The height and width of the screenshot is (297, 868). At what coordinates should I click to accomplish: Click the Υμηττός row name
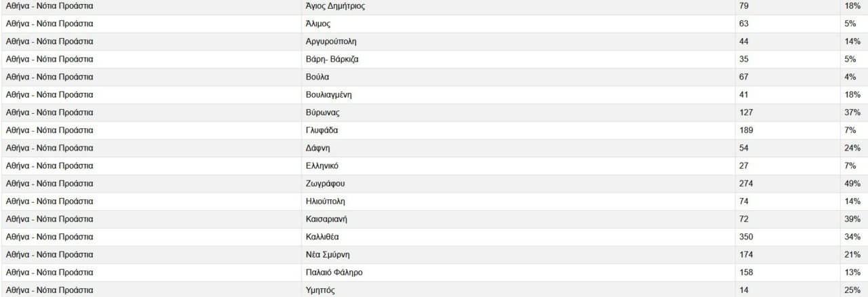click(x=320, y=290)
